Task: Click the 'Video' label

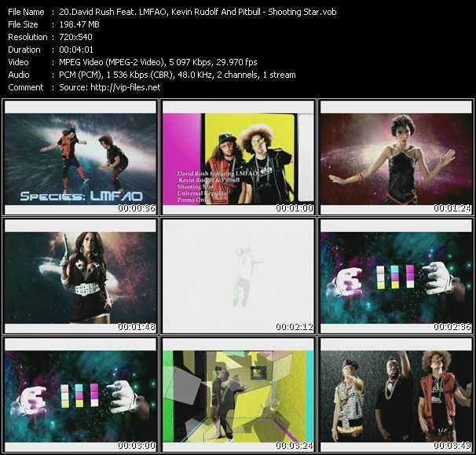Action: (18, 62)
